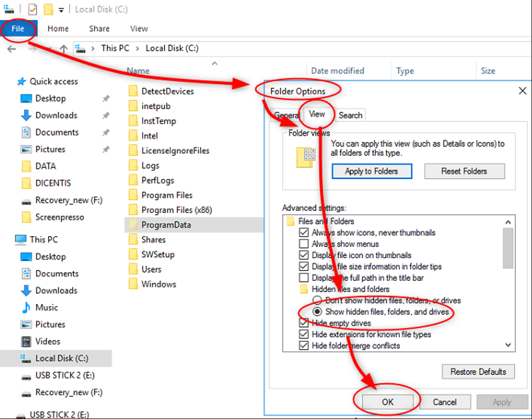Toggle Display file size information in folder tips
The image size is (532, 419).
pyautogui.click(x=304, y=266)
